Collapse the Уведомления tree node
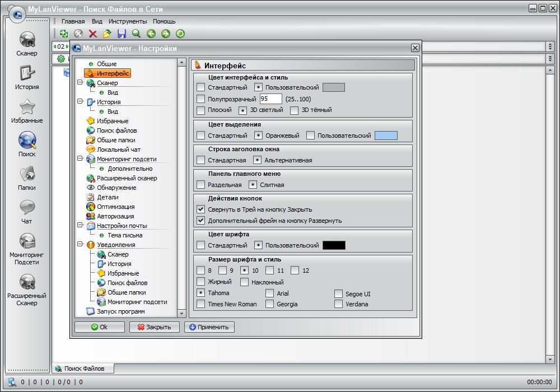Image resolution: width=560 pixels, height=392 pixels. (x=80, y=245)
